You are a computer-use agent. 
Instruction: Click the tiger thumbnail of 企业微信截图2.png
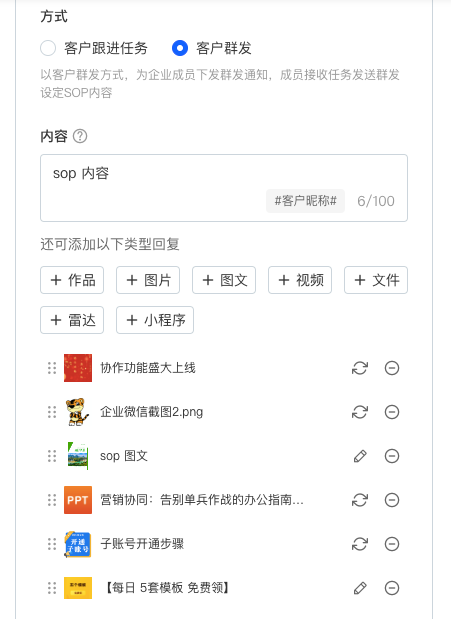78,412
